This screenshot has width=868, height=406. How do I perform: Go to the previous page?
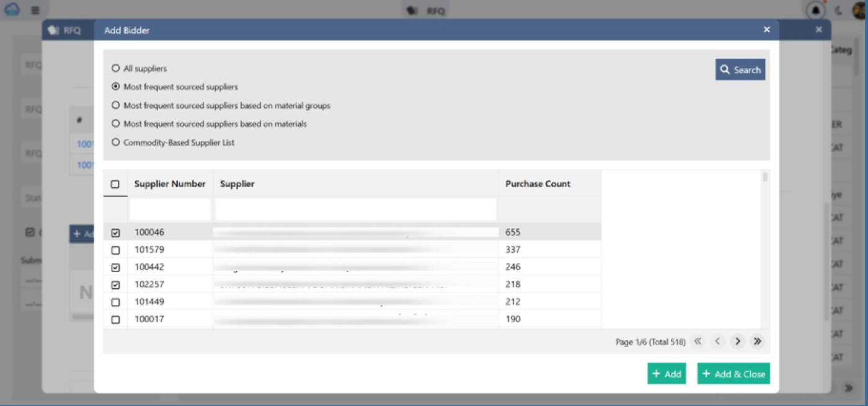point(717,342)
